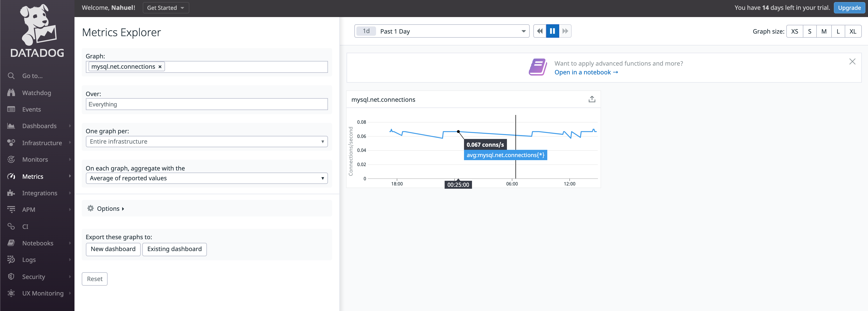868x311 pixels.
Task: Click the 1d time badge
Action: click(366, 31)
